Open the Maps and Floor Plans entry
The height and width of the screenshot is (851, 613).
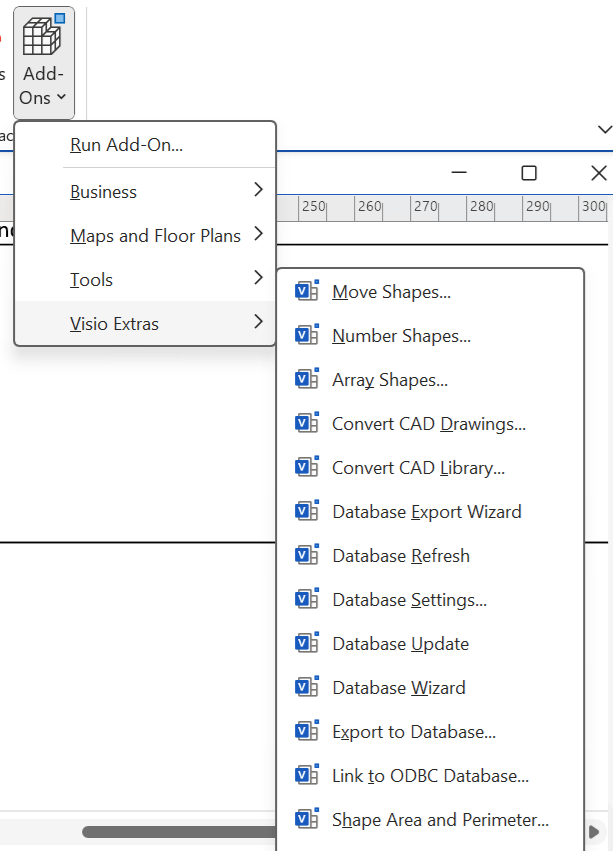146,236
